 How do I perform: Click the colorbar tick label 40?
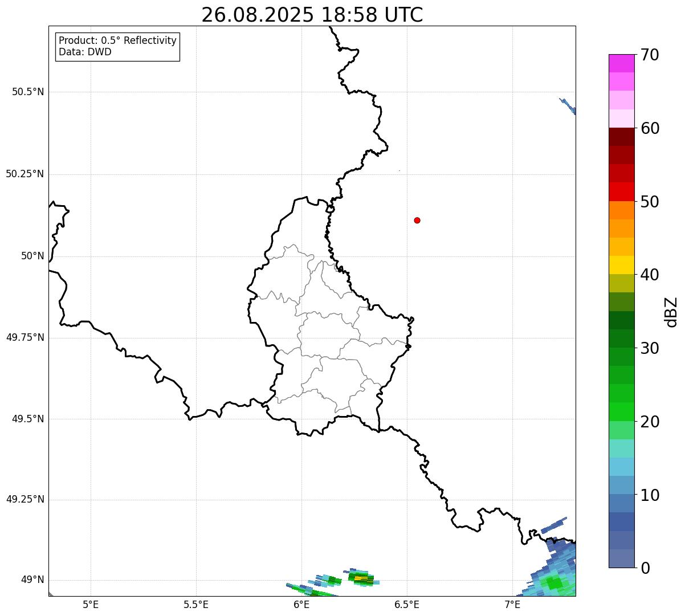point(650,275)
